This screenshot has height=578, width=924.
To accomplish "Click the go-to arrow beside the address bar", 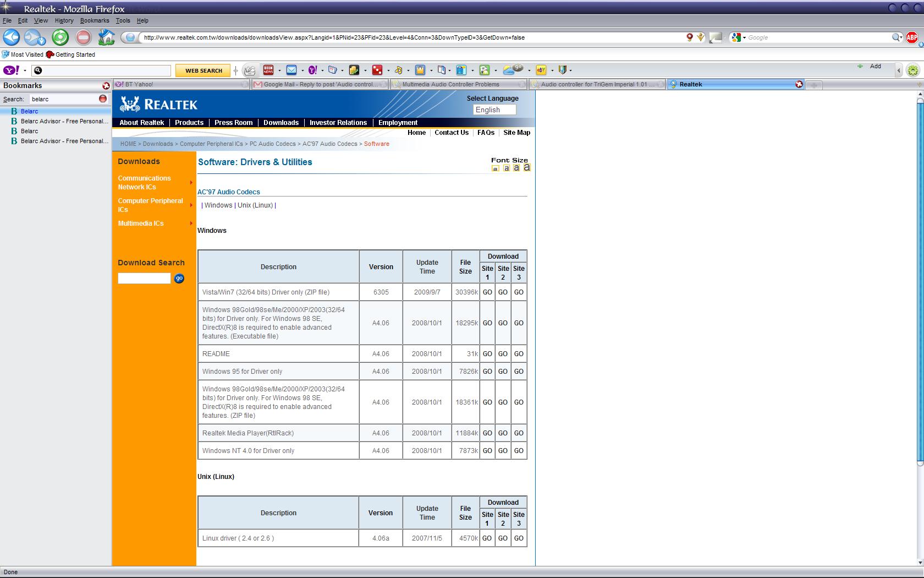I will (715, 37).
